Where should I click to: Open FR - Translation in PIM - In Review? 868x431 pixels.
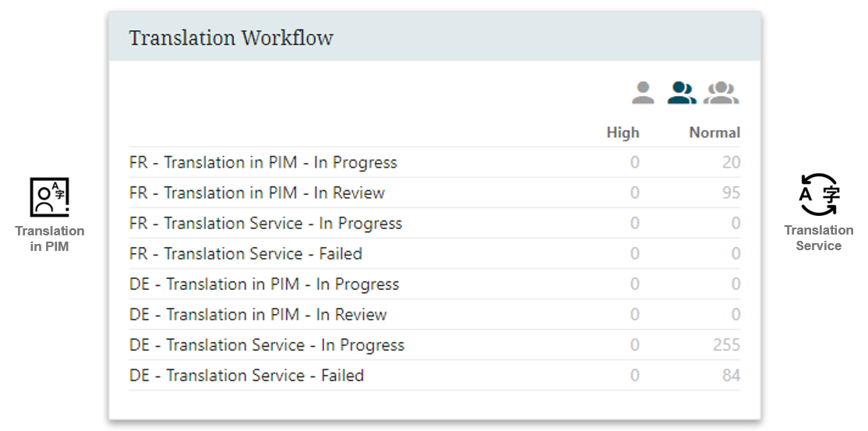point(435,193)
